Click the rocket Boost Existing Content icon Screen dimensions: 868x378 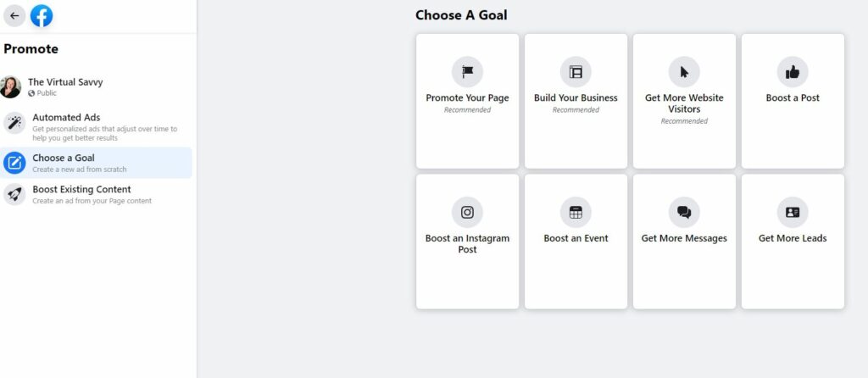[x=14, y=194]
